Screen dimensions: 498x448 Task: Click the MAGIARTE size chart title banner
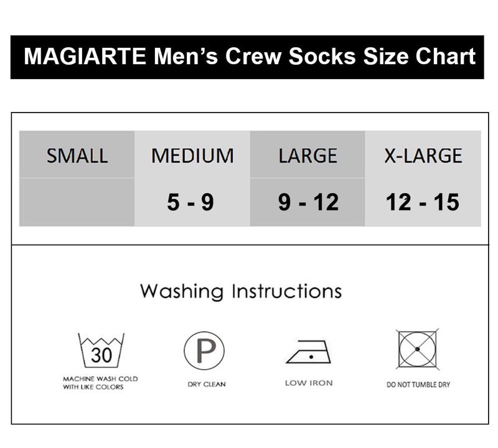click(247, 57)
